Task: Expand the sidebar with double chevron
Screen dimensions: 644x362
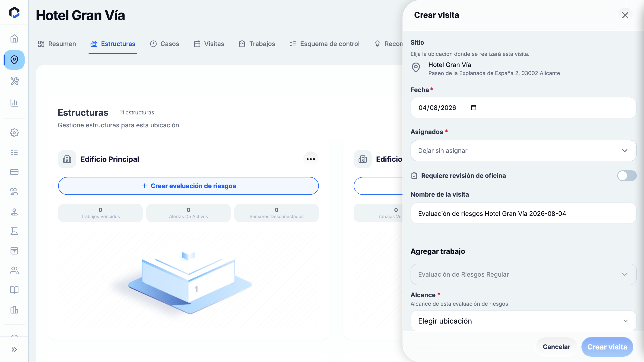Action: pyautogui.click(x=14, y=349)
